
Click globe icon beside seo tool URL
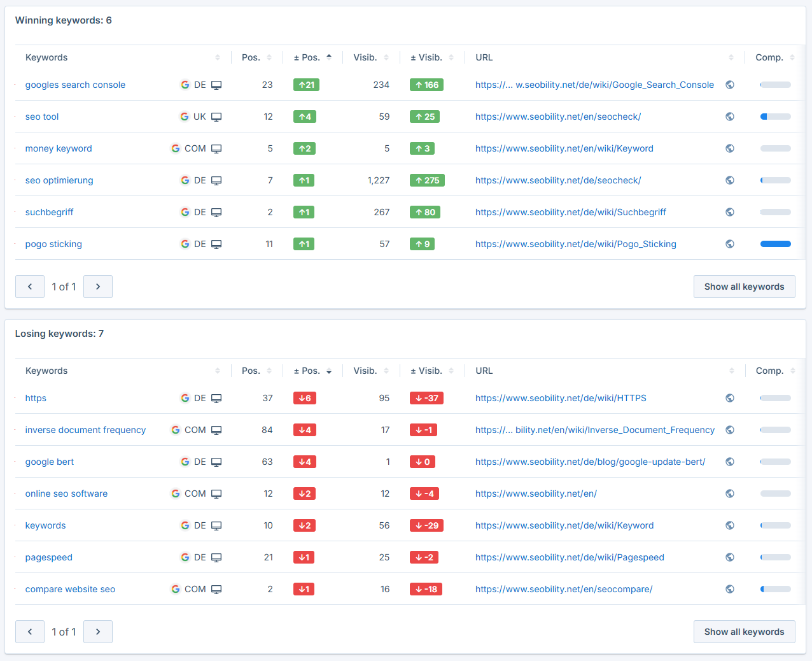pos(730,117)
